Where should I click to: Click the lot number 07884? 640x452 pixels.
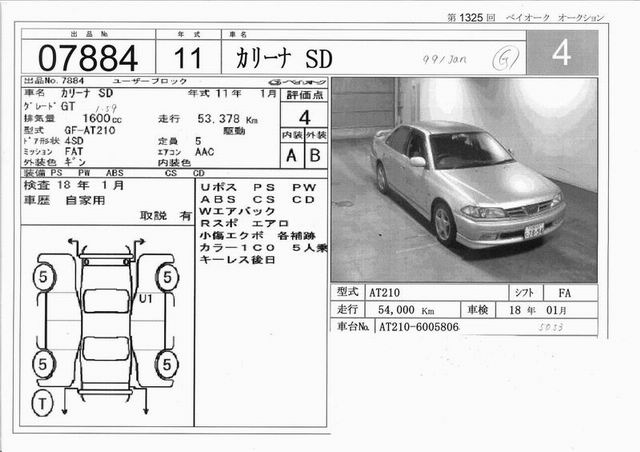coord(88,58)
